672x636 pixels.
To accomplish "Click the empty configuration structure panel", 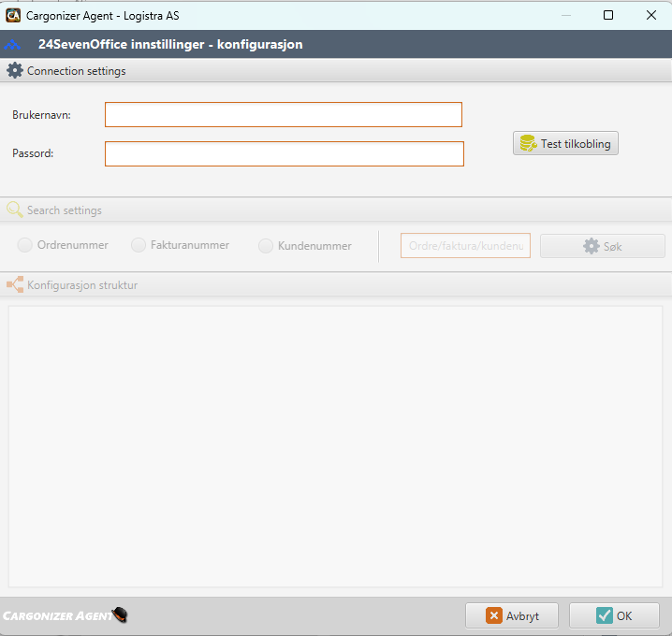I will [336, 446].
